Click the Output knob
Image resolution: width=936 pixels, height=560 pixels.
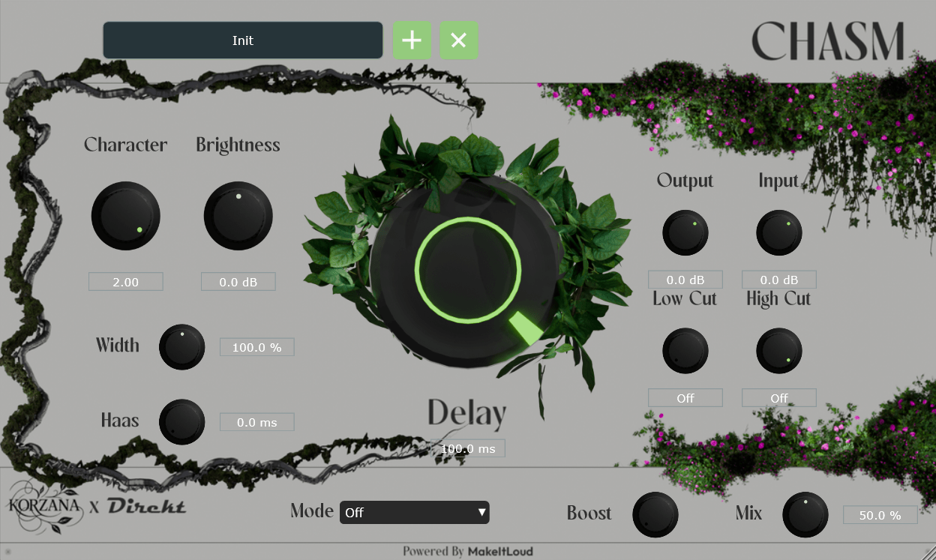pyautogui.click(x=685, y=232)
